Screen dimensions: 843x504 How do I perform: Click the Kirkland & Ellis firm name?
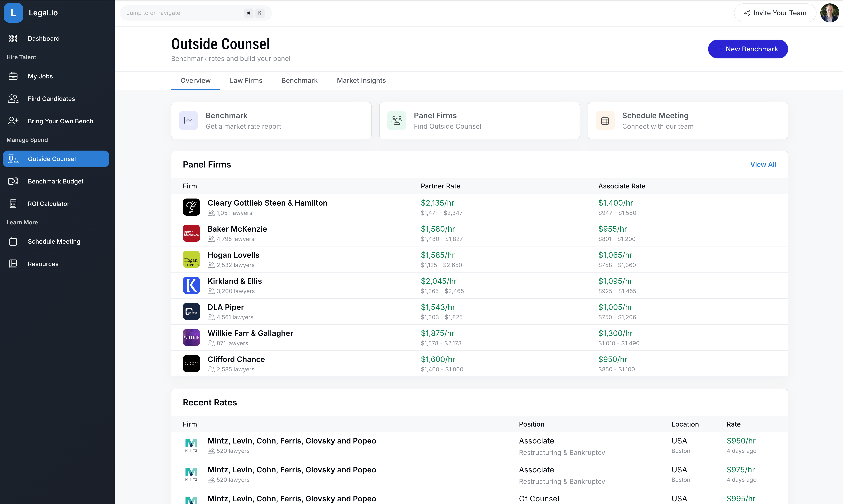click(x=235, y=281)
